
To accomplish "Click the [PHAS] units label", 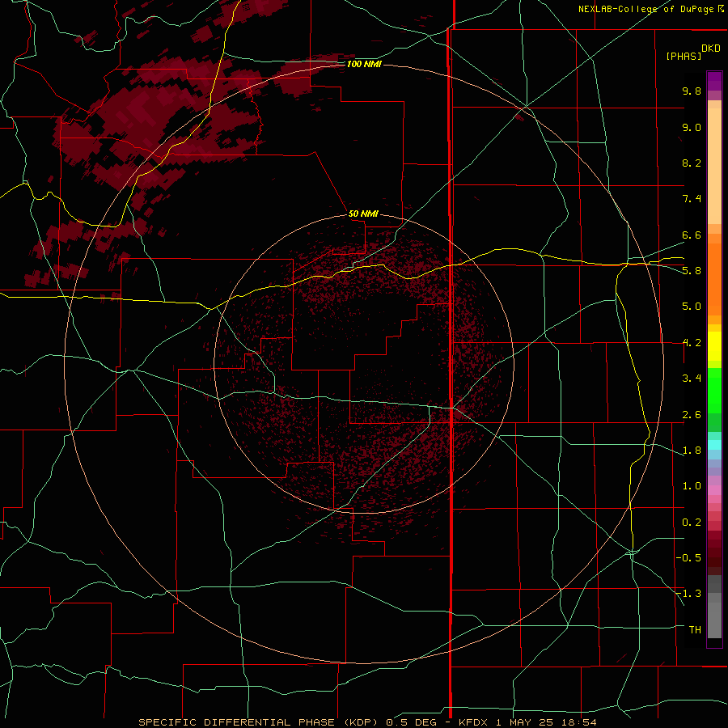I will click(684, 57).
